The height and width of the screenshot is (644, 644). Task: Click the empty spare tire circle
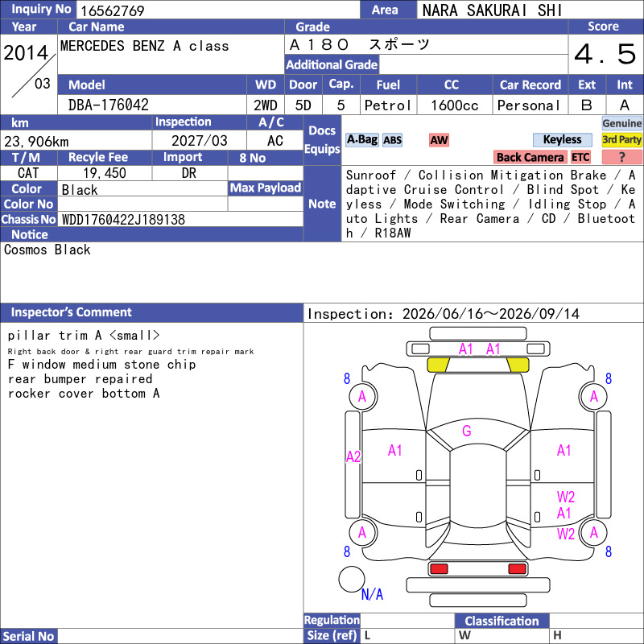pos(352,579)
